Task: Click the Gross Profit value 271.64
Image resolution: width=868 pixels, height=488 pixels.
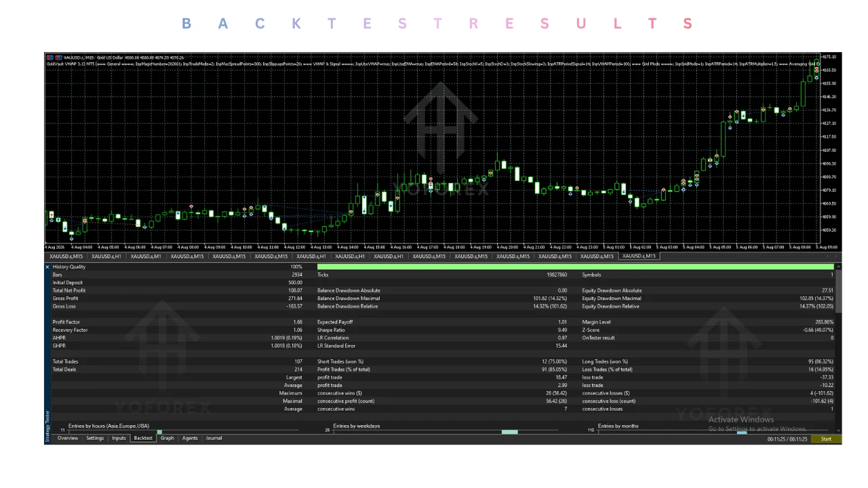Action: click(x=294, y=298)
